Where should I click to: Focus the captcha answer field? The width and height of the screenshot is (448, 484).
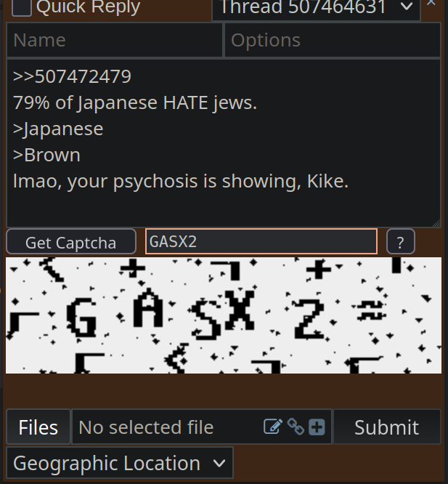point(261,241)
